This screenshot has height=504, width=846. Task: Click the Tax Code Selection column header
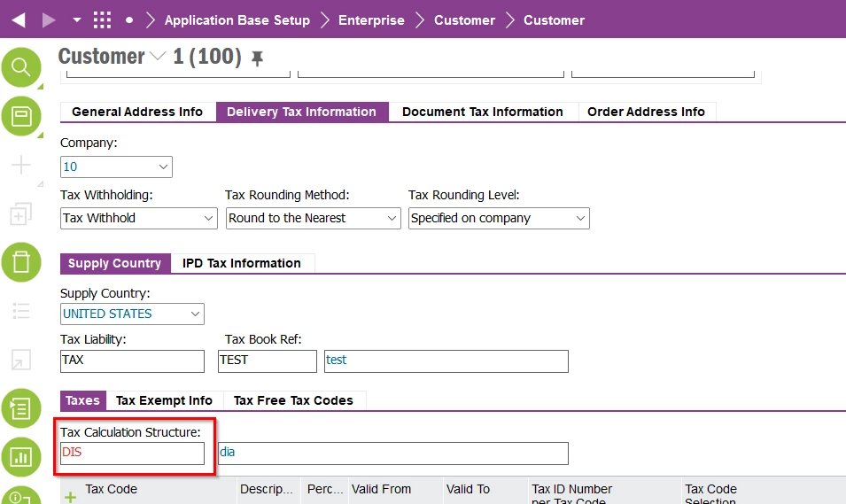pos(710,493)
